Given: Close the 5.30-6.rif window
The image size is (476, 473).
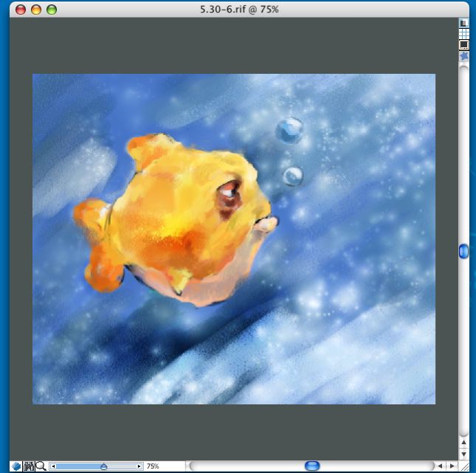Looking at the screenshot, I should [21, 10].
